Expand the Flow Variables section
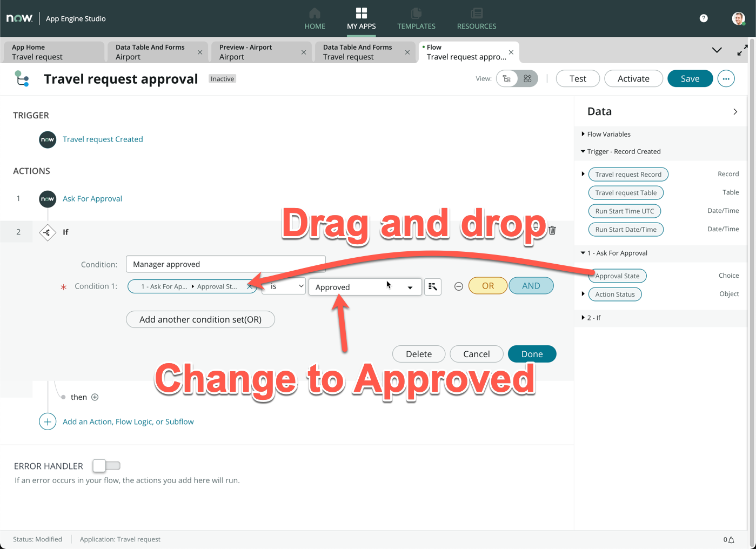This screenshot has height=549, width=756. pos(583,134)
